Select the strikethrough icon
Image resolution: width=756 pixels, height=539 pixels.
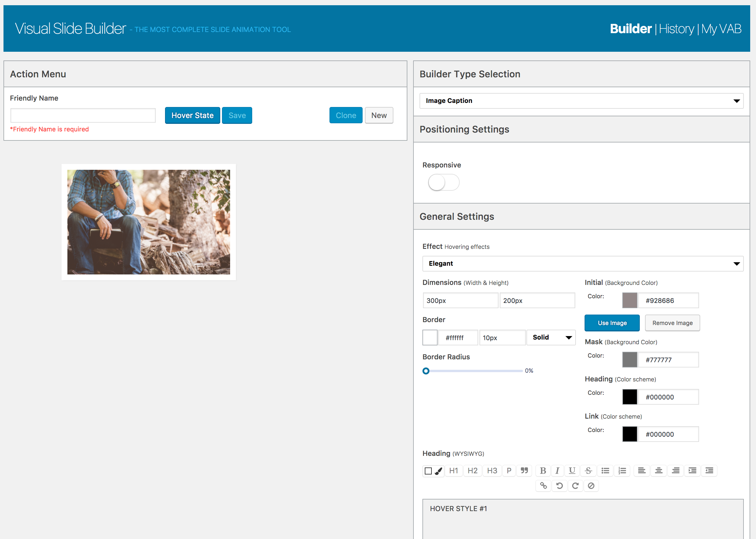pyautogui.click(x=588, y=471)
